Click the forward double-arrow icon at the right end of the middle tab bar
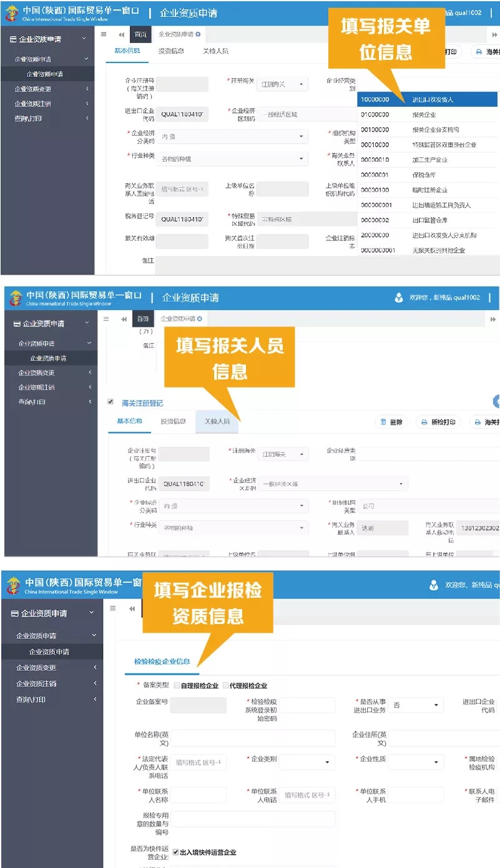The image size is (500, 868). [493, 319]
